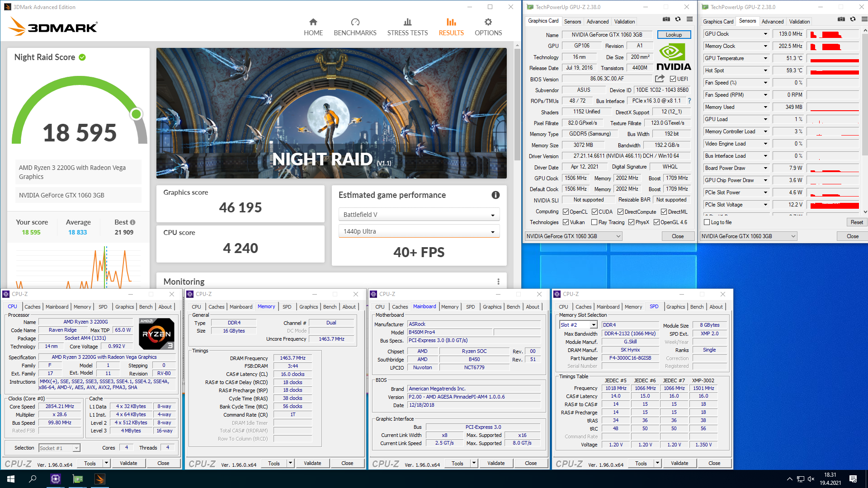The width and height of the screenshot is (868, 488).
Task: Refresh sensors in right GPU-Z window
Action: [x=853, y=19]
